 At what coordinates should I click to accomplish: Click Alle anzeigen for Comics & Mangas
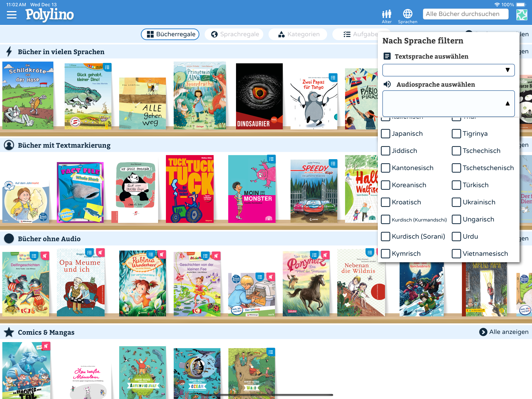[x=504, y=332]
